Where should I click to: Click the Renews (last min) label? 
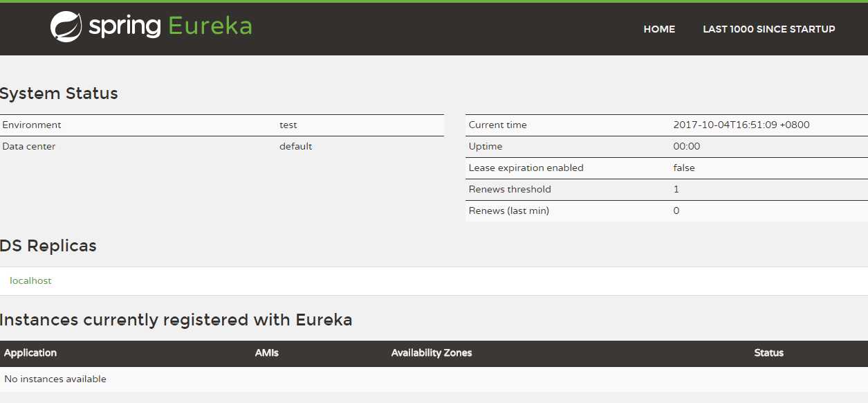(509, 211)
